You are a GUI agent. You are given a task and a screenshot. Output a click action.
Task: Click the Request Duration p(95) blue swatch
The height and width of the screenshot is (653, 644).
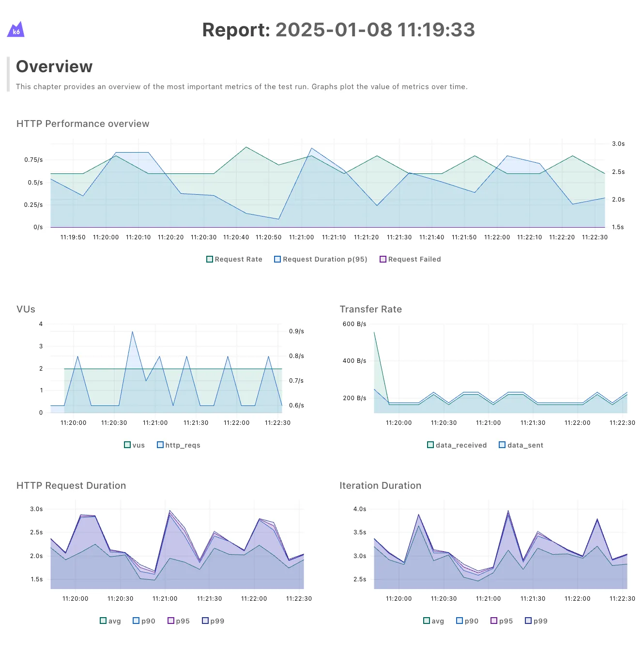(x=277, y=259)
